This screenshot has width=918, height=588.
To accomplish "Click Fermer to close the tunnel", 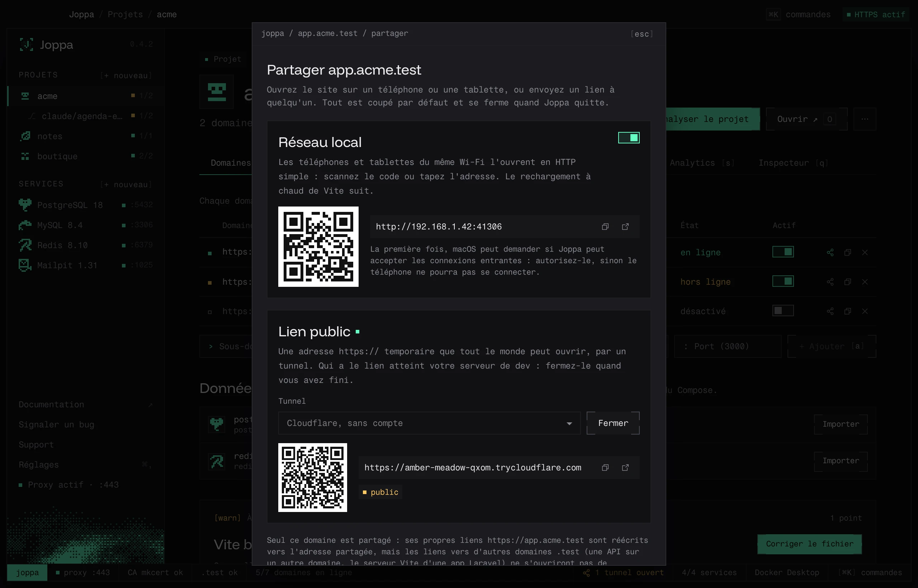I will point(613,423).
